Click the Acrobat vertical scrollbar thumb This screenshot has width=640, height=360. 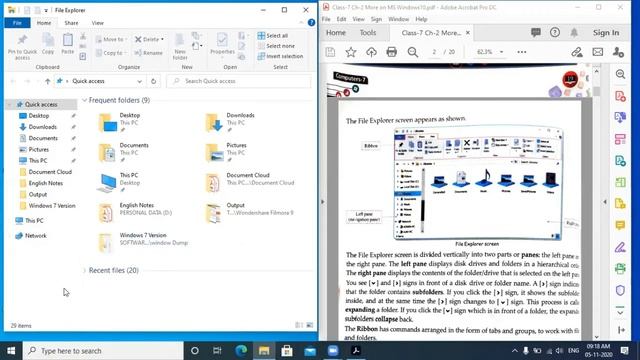[x=596, y=91]
